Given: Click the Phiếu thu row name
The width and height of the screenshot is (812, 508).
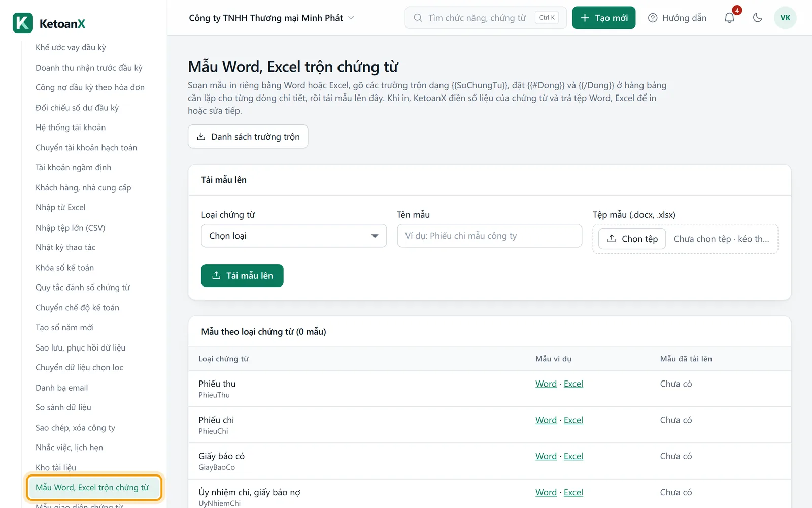Looking at the screenshot, I should pos(217,384).
